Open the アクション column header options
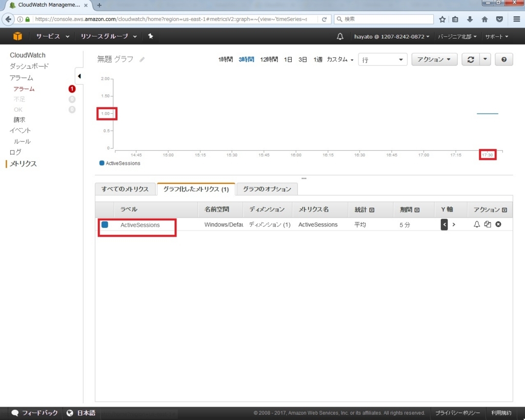 (x=504, y=210)
